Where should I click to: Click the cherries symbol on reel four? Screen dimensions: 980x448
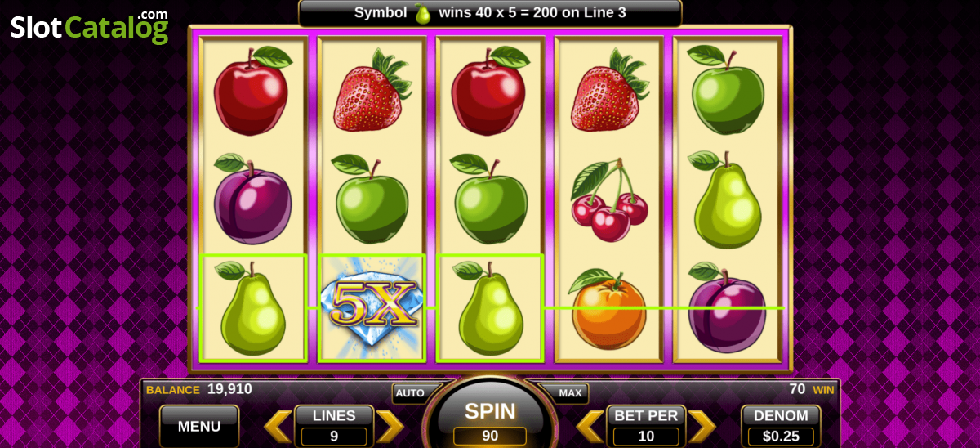coord(608,200)
